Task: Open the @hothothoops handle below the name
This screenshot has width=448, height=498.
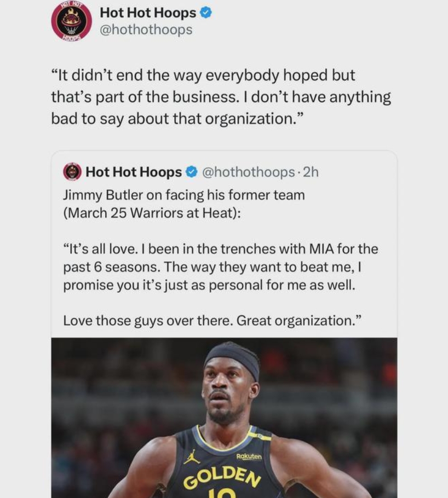Action: point(146,30)
